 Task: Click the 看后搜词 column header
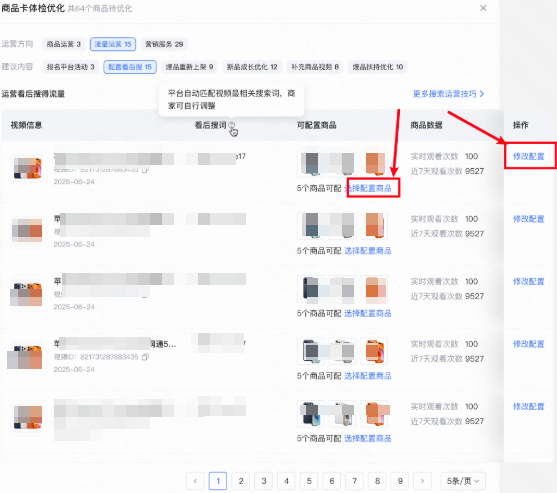tap(210, 125)
